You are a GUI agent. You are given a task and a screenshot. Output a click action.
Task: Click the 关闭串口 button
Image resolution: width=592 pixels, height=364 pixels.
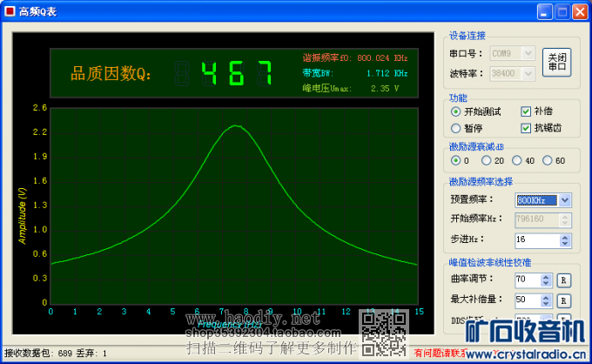coord(558,63)
